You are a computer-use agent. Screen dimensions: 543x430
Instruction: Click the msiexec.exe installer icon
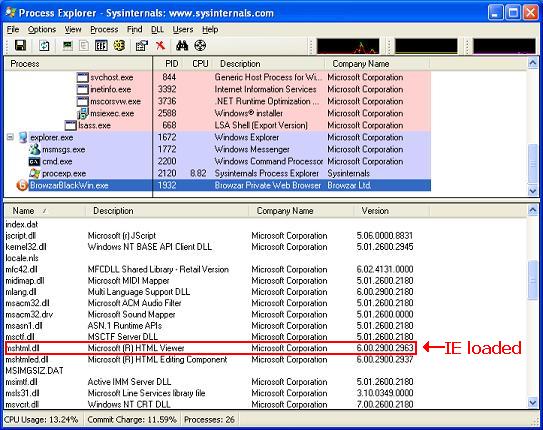82,113
